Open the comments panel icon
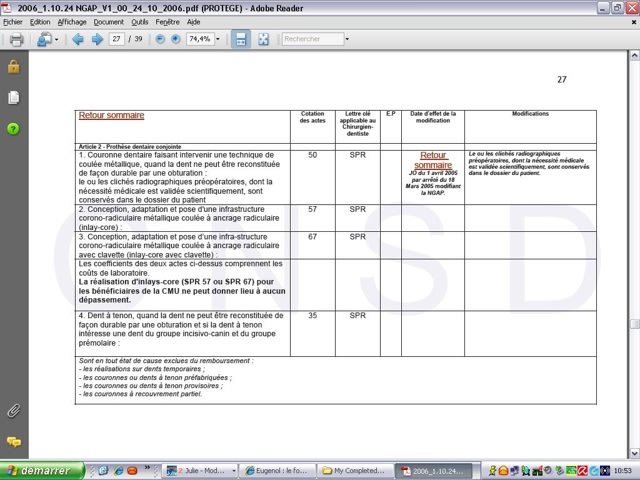The image size is (640, 480). click(13, 441)
